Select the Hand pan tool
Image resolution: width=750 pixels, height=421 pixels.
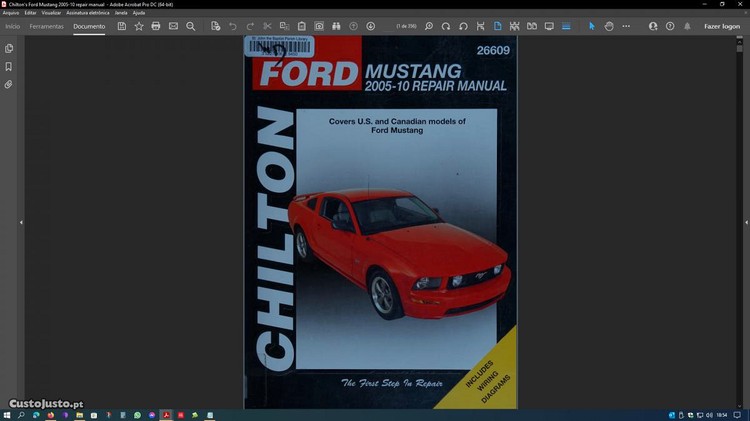click(x=608, y=26)
